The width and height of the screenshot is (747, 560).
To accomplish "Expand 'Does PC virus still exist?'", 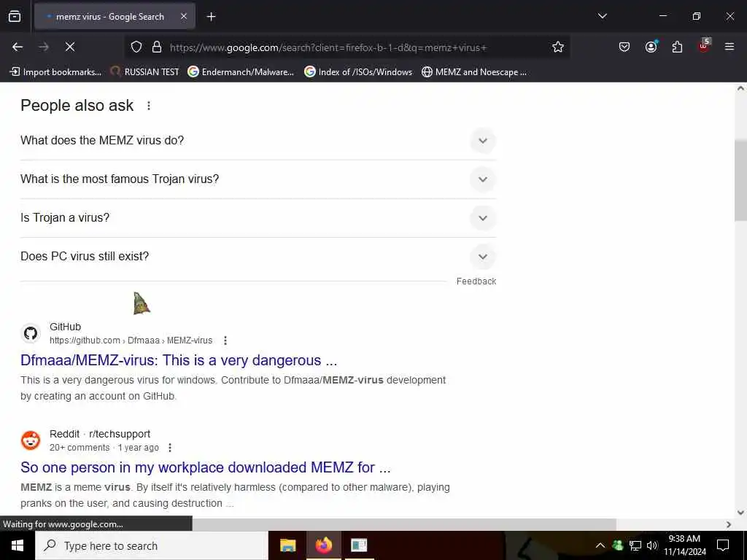I will point(258,256).
